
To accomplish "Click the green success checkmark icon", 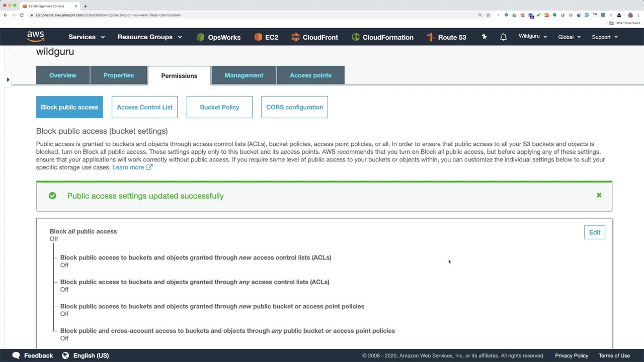I will coord(52,196).
